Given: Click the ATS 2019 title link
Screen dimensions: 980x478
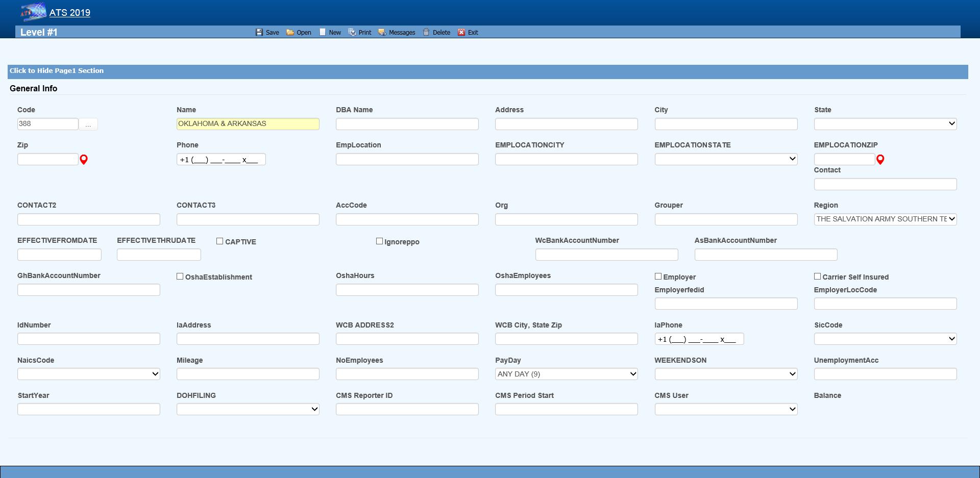Looking at the screenshot, I should pyautogui.click(x=70, y=13).
